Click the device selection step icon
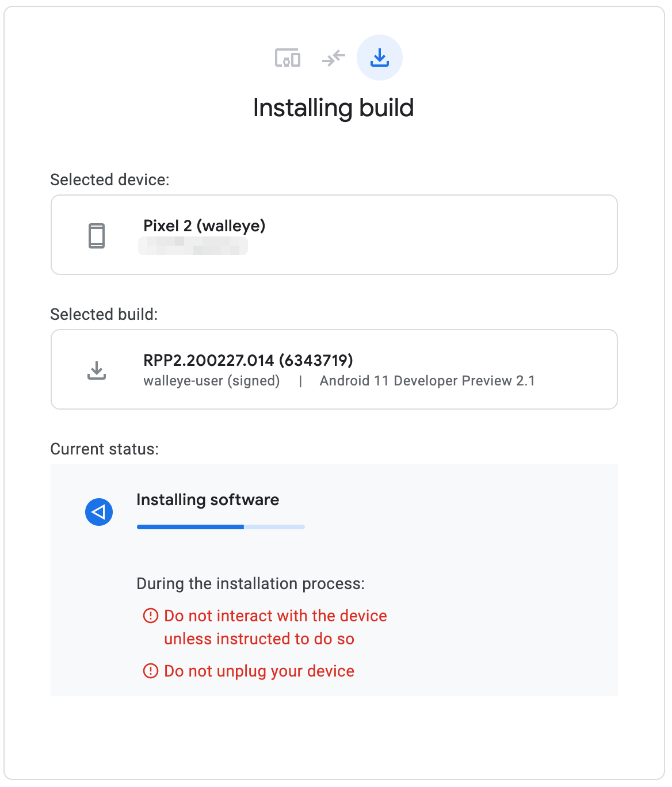 pyautogui.click(x=288, y=58)
